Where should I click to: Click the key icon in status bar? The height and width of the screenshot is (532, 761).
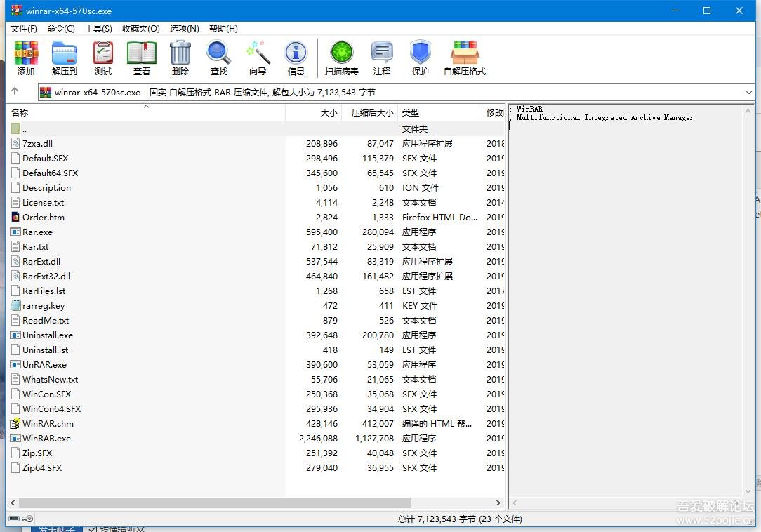28,519
